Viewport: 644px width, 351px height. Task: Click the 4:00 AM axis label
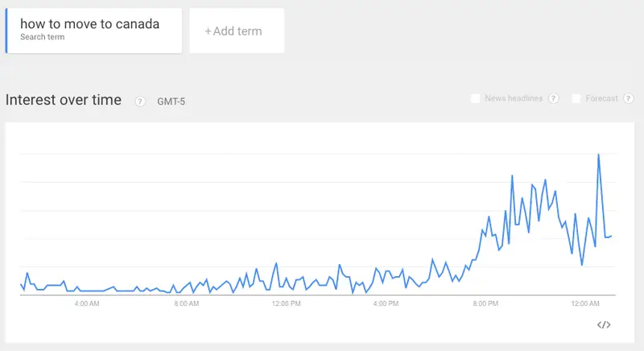pos(87,304)
